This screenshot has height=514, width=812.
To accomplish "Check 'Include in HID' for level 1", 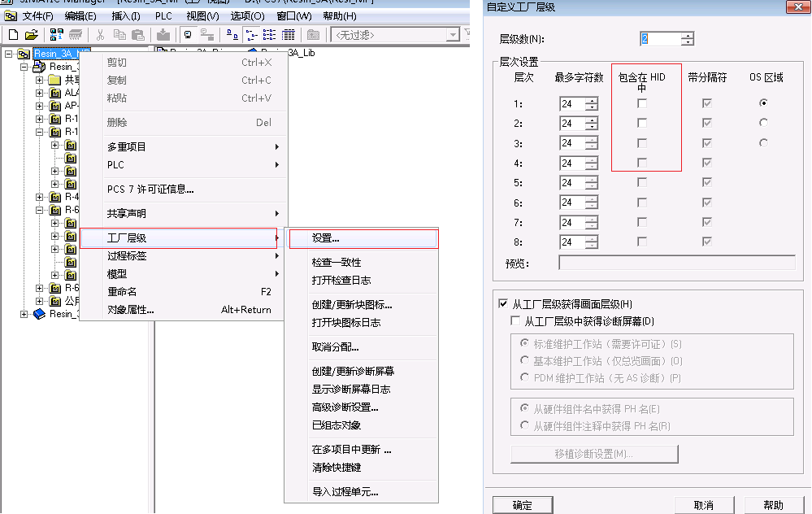I will click(642, 104).
